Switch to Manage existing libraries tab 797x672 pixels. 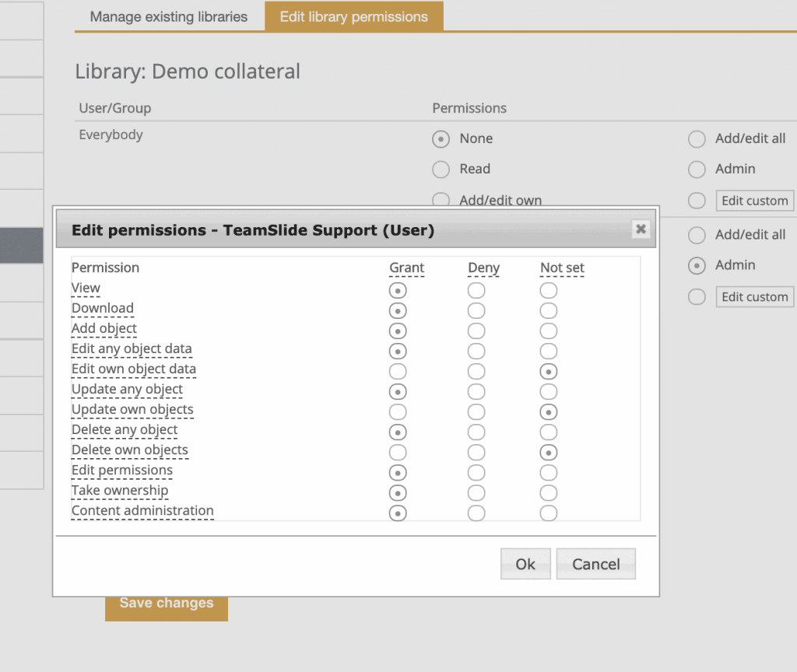168,16
